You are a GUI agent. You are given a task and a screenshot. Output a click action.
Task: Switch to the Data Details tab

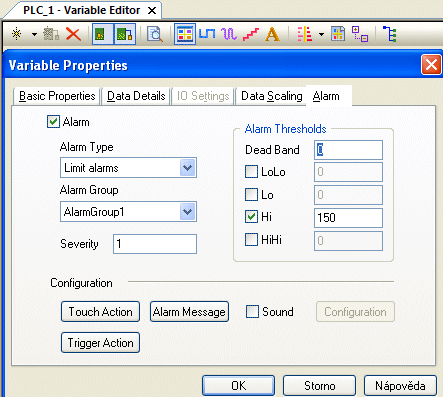[x=136, y=96]
